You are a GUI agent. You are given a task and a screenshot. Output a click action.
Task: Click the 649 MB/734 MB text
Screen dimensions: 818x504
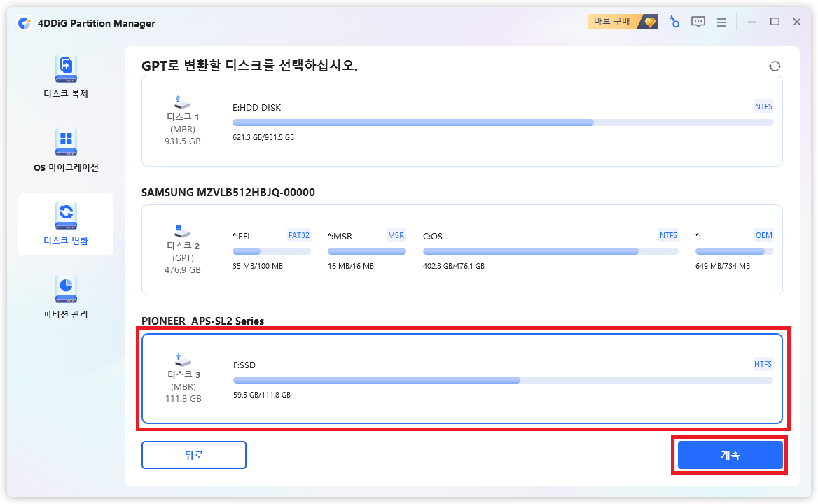(723, 266)
